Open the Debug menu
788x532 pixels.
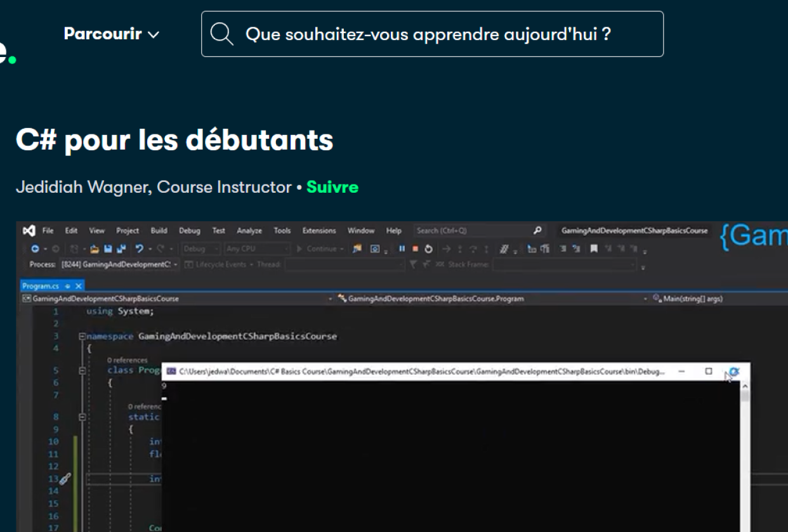coord(189,231)
